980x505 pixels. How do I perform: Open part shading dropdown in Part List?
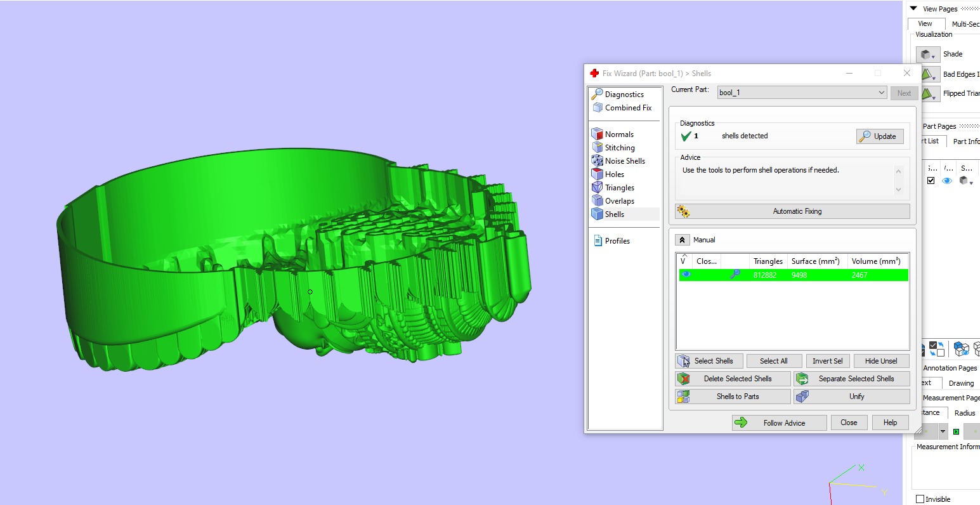tap(966, 181)
